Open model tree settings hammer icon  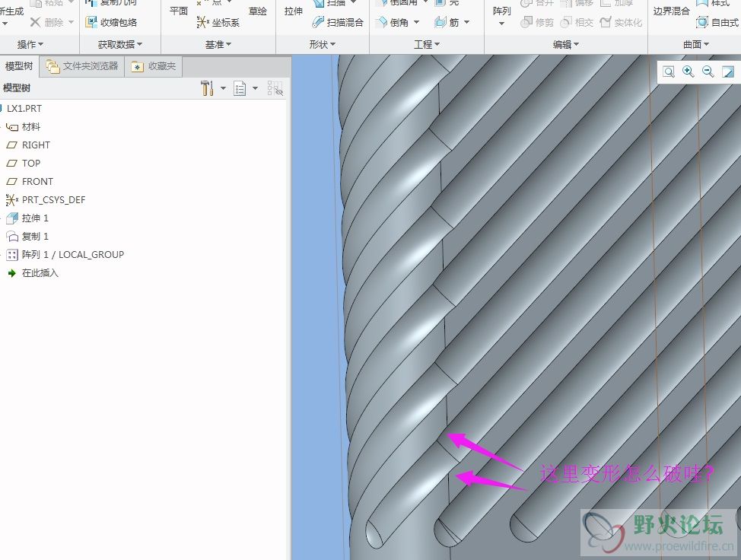pos(207,88)
